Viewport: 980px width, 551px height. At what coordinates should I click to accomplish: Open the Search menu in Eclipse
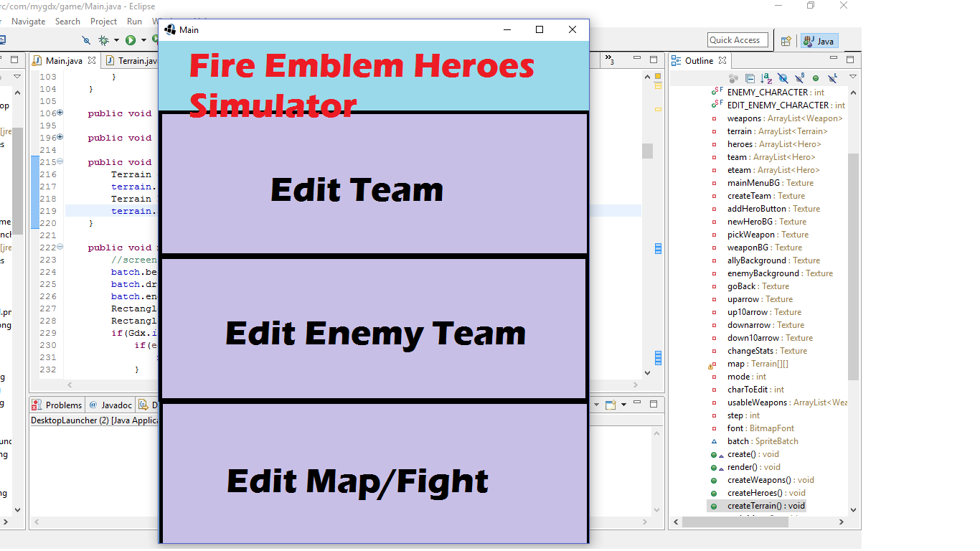tap(67, 22)
